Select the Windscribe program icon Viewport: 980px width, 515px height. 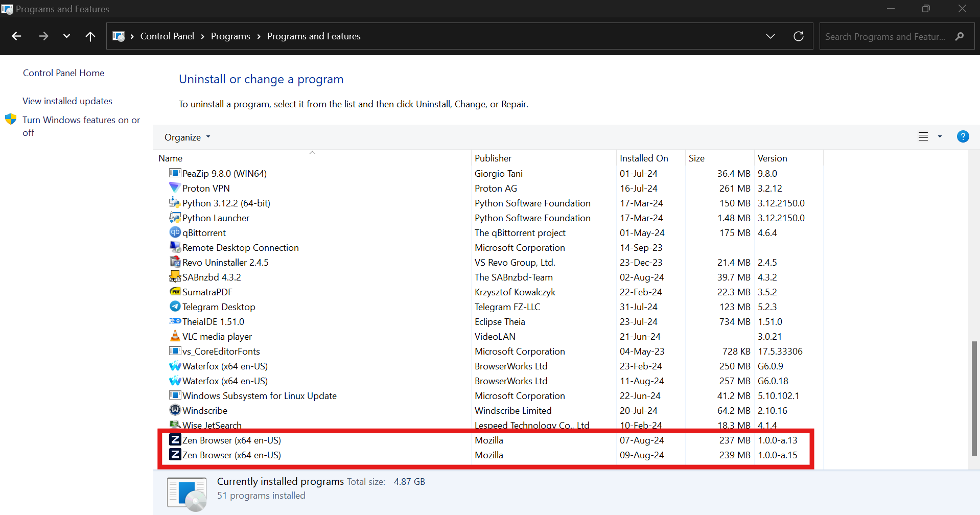click(x=175, y=410)
